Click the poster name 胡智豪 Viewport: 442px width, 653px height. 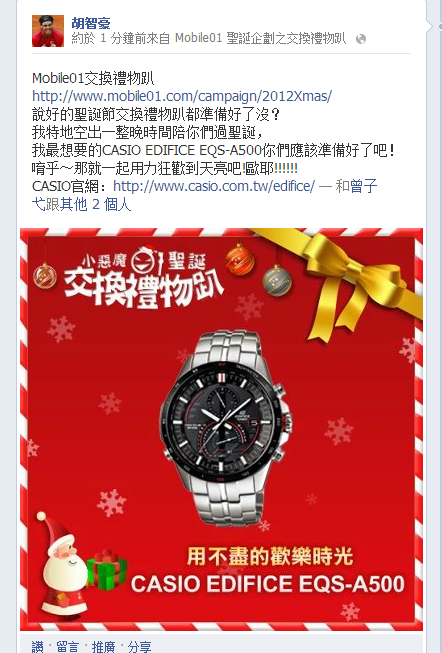pyautogui.click(x=91, y=22)
